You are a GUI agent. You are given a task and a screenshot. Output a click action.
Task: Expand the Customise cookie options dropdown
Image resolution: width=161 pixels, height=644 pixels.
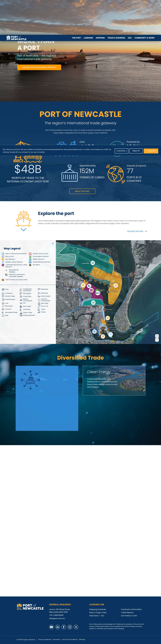click(x=122, y=151)
